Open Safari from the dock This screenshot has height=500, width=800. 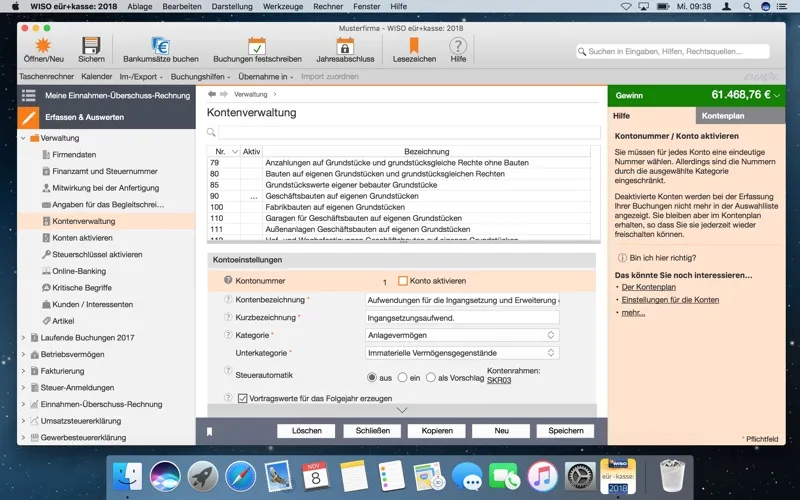tap(240, 476)
